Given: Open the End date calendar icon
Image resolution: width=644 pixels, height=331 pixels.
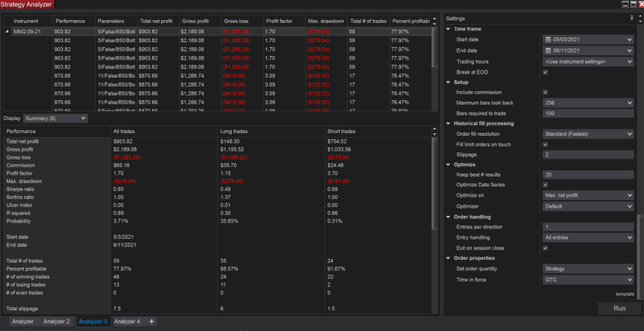Looking at the screenshot, I should pyautogui.click(x=548, y=50).
